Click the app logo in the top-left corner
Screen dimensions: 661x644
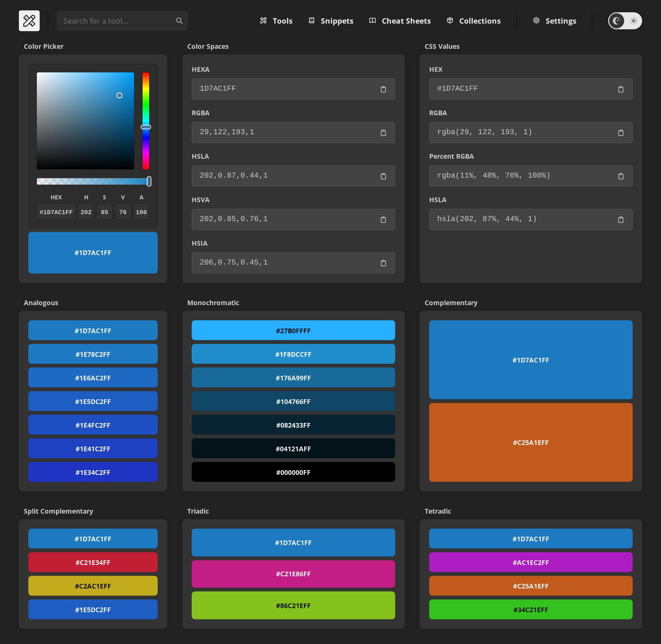29,21
